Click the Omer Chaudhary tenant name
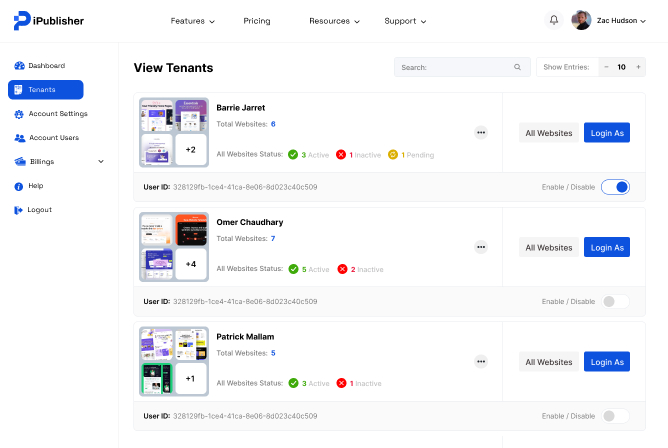The width and height of the screenshot is (668, 448). [x=250, y=222]
